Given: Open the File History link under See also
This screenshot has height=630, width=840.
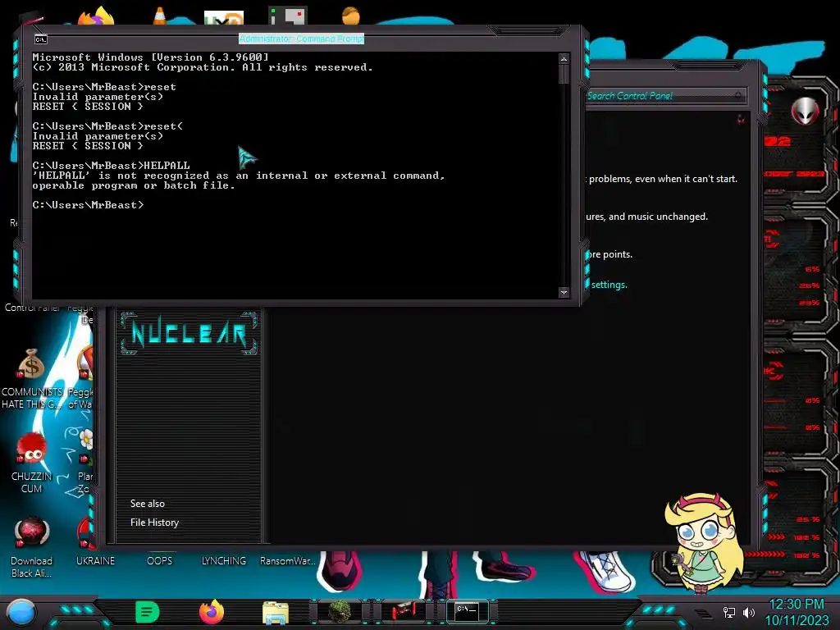Looking at the screenshot, I should [x=154, y=523].
